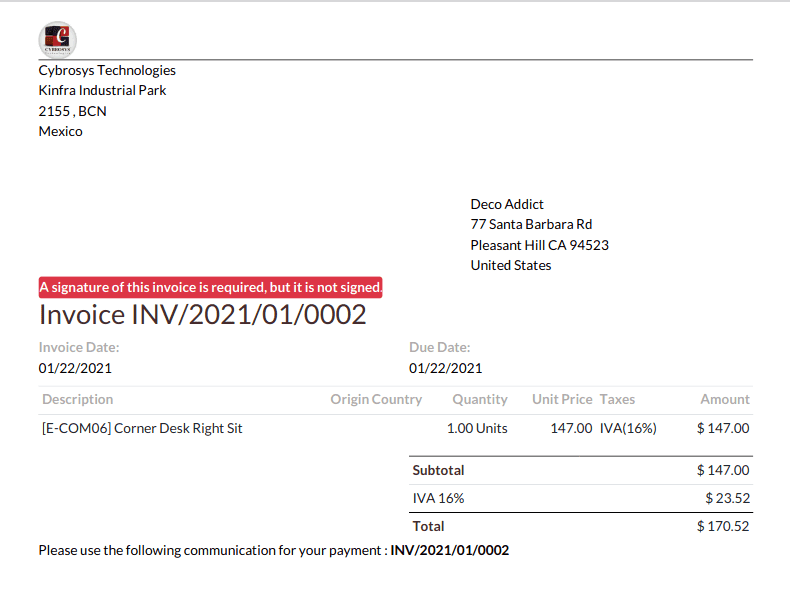Screen dimensions: 790x607
Task: Click the invoice date value under Invoice Date
Action: pos(75,368)
